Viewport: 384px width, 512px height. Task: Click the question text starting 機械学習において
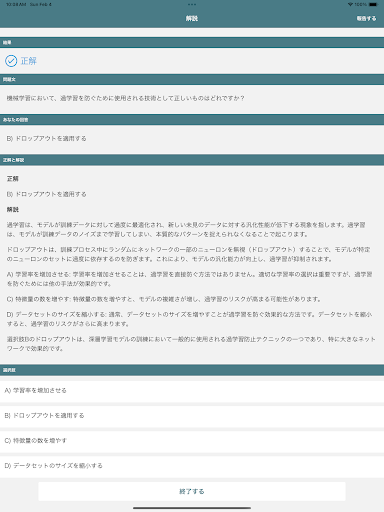[125, 98]
